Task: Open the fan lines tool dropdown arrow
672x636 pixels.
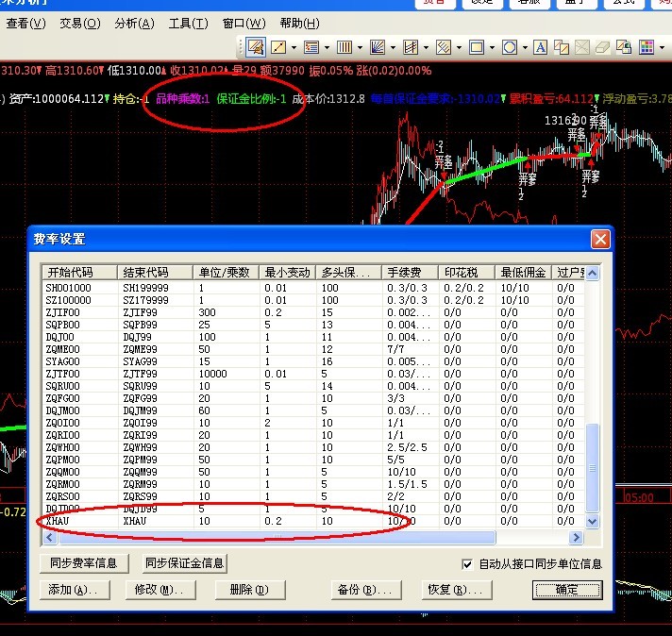Action: click(393, 47)
